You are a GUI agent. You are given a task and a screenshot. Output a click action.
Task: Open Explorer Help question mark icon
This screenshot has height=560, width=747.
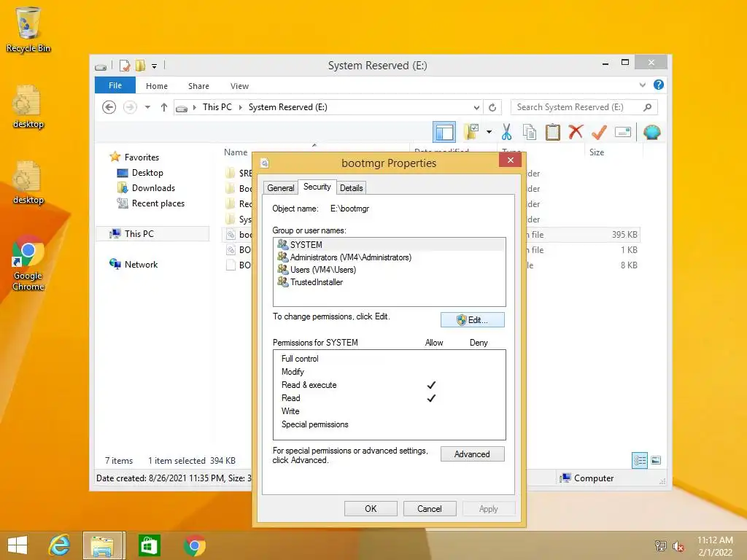pyautogui.click(x=659, y=85)
